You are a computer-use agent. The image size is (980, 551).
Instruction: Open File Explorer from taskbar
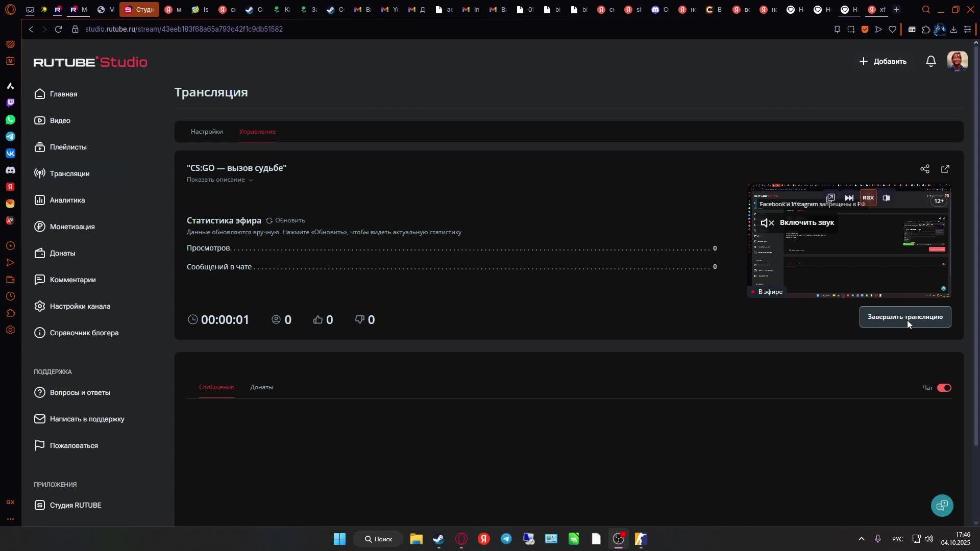416,539
